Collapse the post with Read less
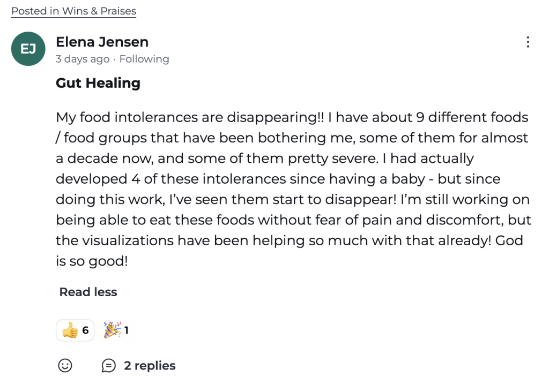 click(x=88, y=292)
